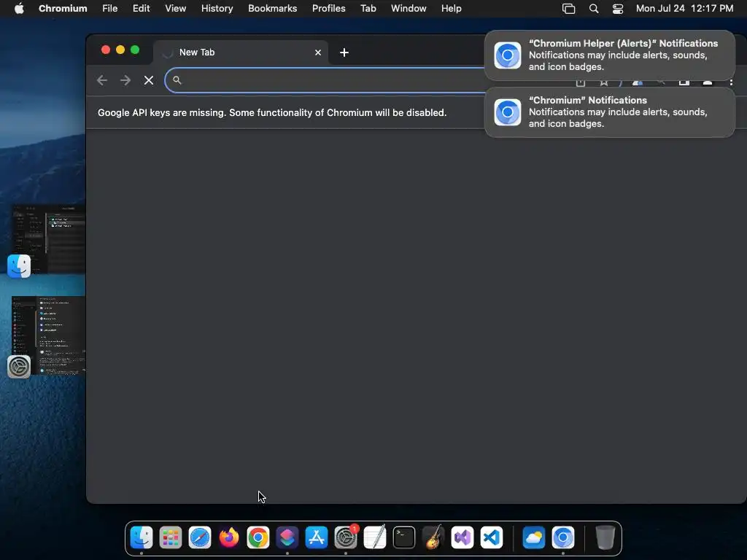This screenshot has width=747, height=560.
Task: Open Weather app from the Dock
Action: click(533, 537)
